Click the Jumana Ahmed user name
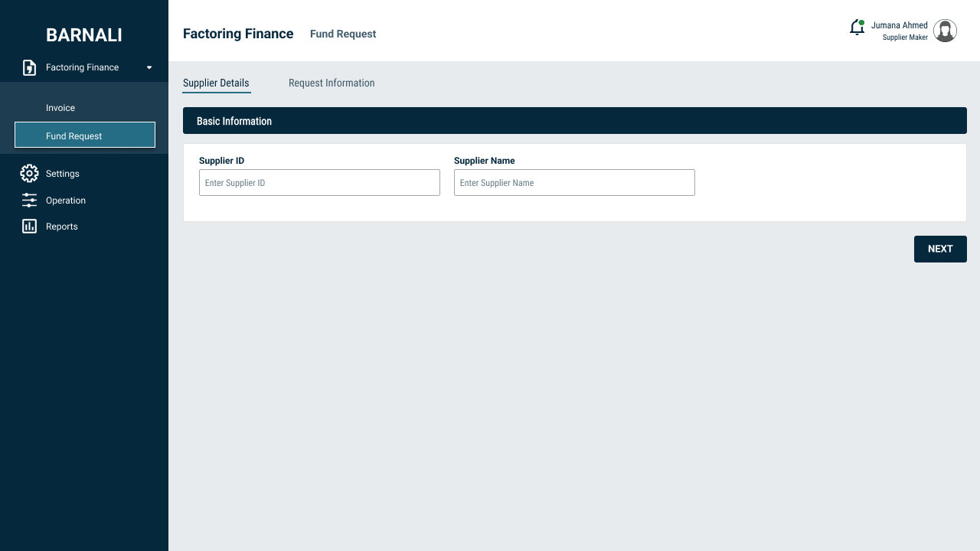Screen dimensions: 980x551 click(900, 25)
